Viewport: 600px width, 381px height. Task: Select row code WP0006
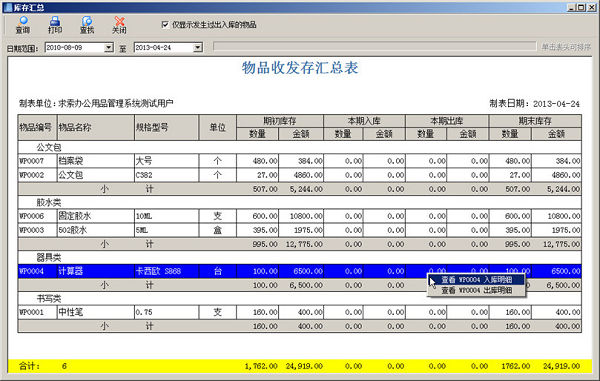click(37, 216)
